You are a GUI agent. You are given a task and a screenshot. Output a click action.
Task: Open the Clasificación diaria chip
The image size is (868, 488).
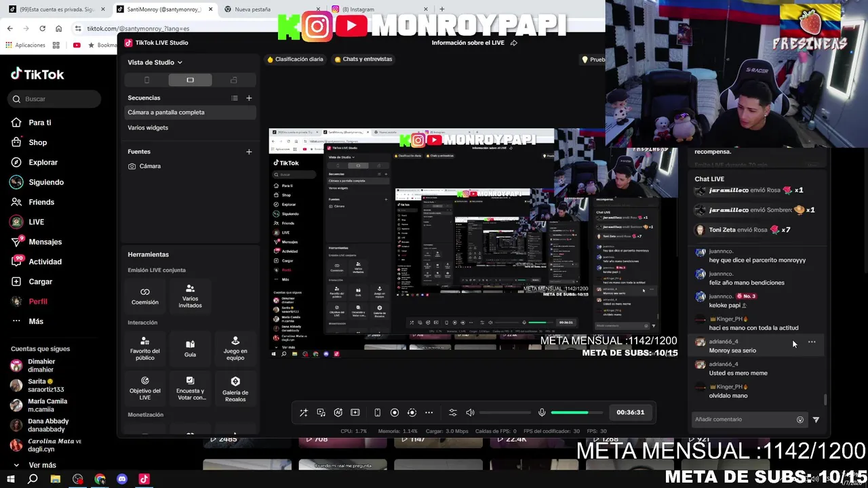(295, 59)
